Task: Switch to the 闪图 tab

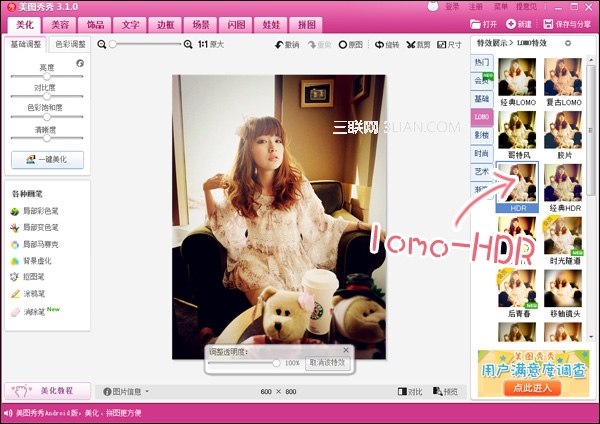Action: (236, 25)
